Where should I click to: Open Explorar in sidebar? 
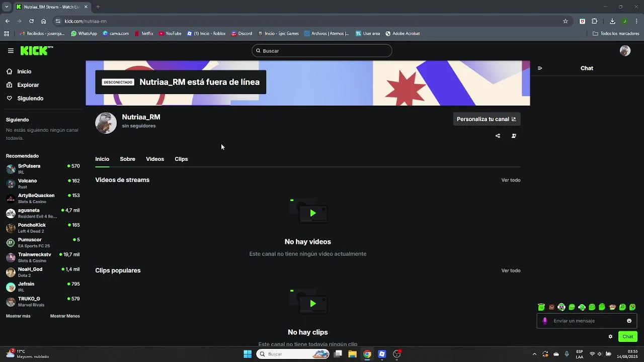[23, 85]
